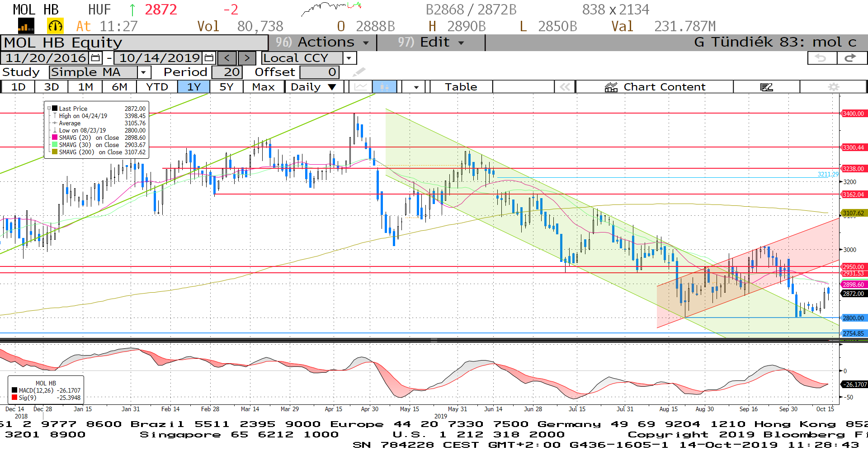Click the undo arrow button
868x470 pixels.
click(x=821, y=58)
